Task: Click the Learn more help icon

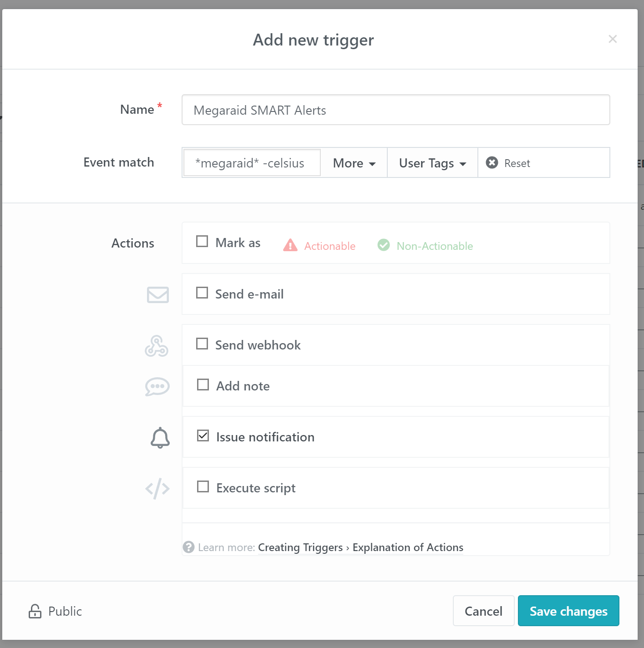Action: point(189,547)
